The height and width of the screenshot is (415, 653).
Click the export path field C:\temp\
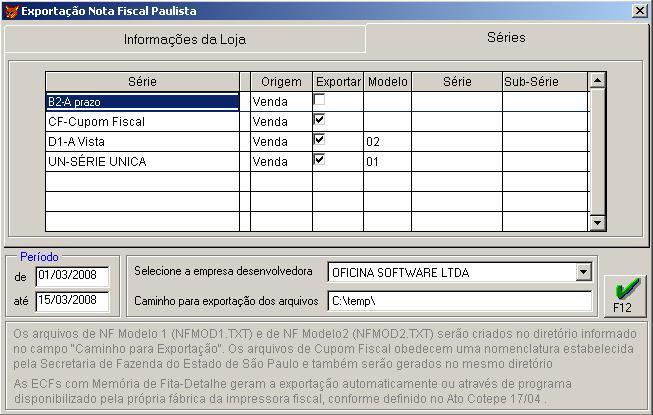click(460, 301)
